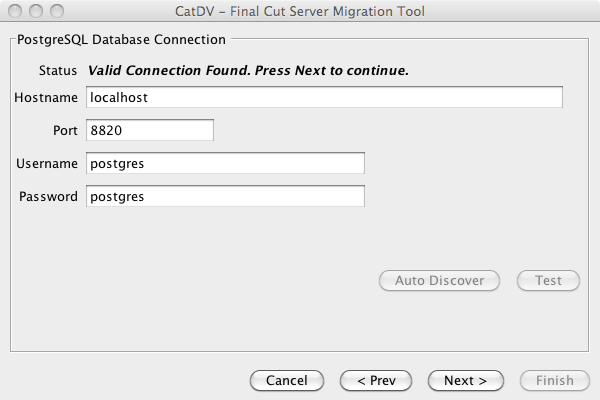Zoom the window with the third title bar button
600x400 pixels.
(x=57, y=11)
